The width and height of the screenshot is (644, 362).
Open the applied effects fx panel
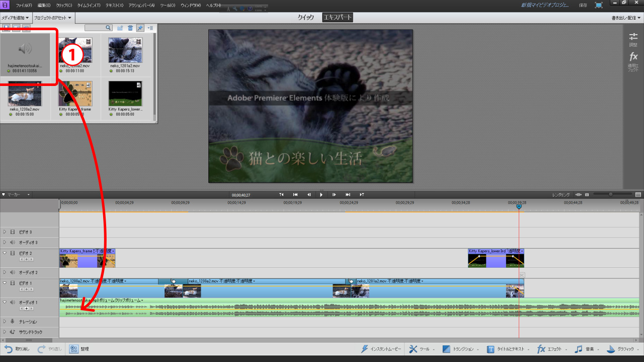(633, 60)
